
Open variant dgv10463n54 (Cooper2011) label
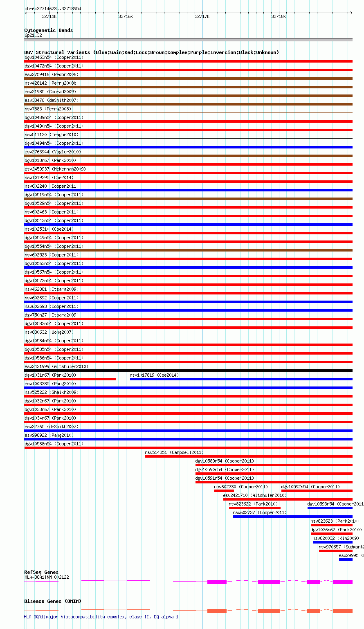pyautogui.click(x=54, y=57)
